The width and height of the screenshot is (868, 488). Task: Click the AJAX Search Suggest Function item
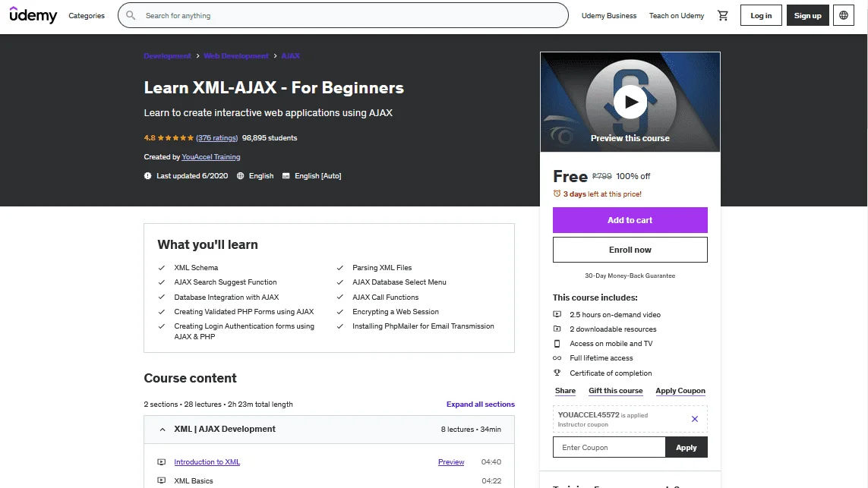(x=226, y=282)
